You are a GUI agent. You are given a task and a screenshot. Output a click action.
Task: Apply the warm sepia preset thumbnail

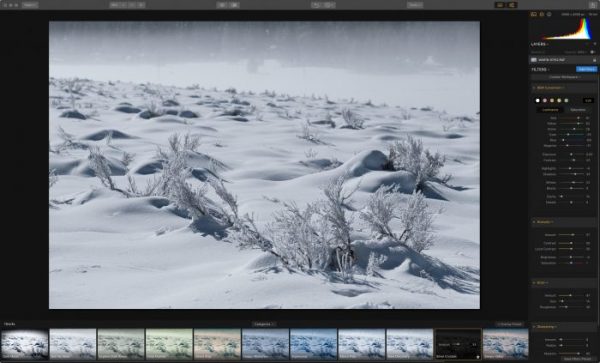217,344
